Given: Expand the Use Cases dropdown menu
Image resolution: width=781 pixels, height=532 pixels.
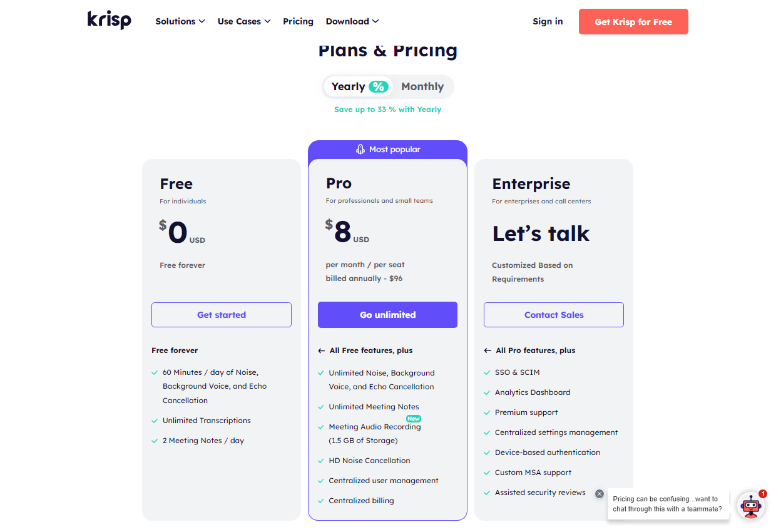Looking at the screenshot, I should (244, 21).
